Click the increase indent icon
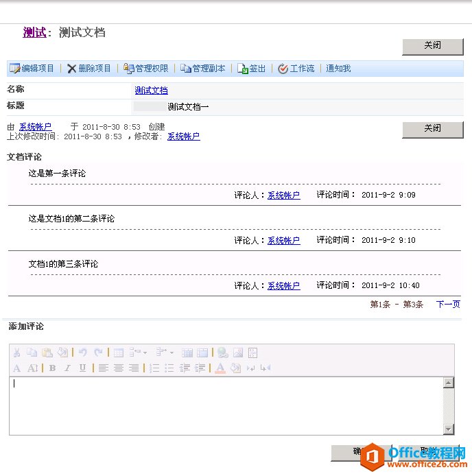472x476 pixels. click(x=200, y=368)
